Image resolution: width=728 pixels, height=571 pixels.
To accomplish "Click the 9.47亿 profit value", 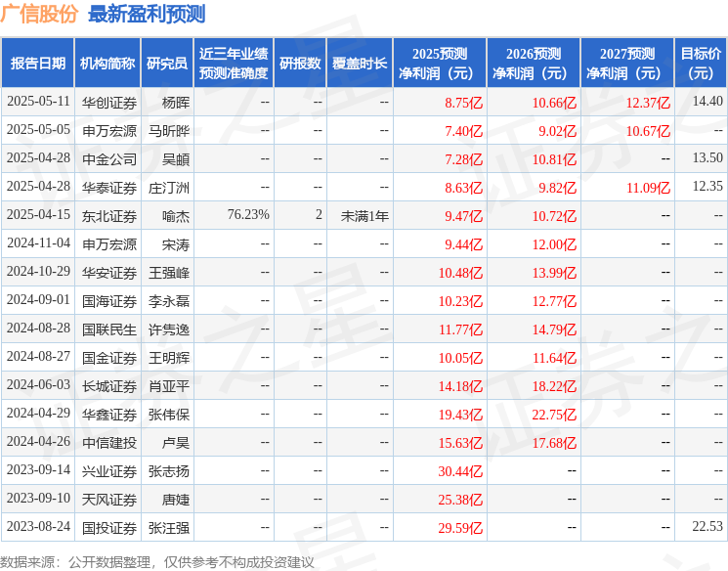I will click(x=463, y=216).
